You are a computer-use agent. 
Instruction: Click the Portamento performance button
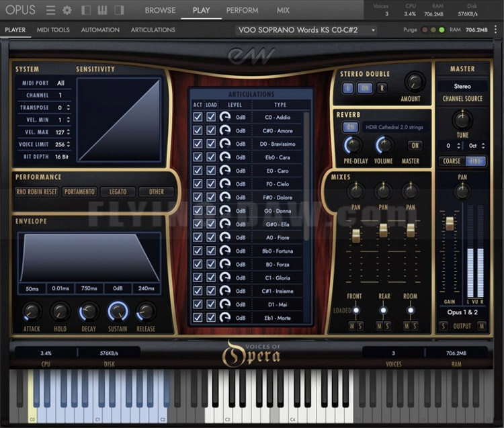[x=79, y=191]
